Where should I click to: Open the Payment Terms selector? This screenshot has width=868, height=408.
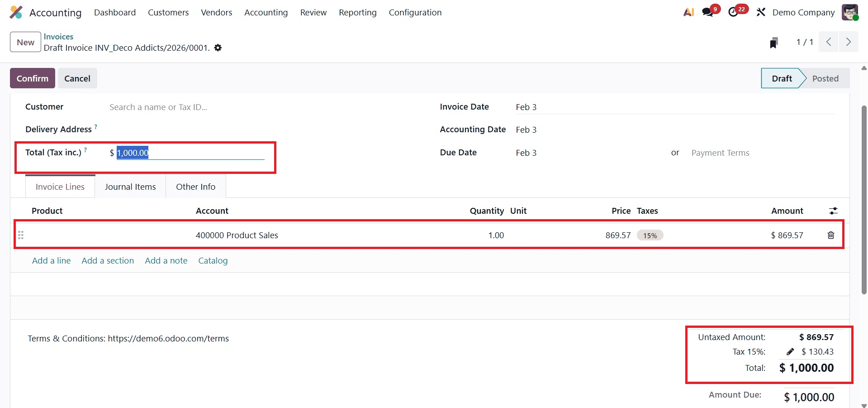click(720, 153)
